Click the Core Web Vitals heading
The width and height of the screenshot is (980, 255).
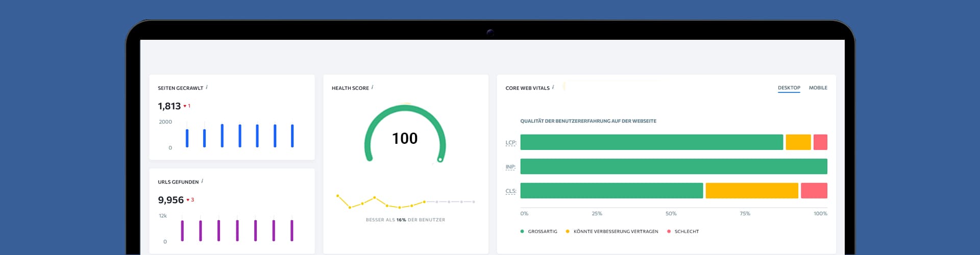point(528,88)
